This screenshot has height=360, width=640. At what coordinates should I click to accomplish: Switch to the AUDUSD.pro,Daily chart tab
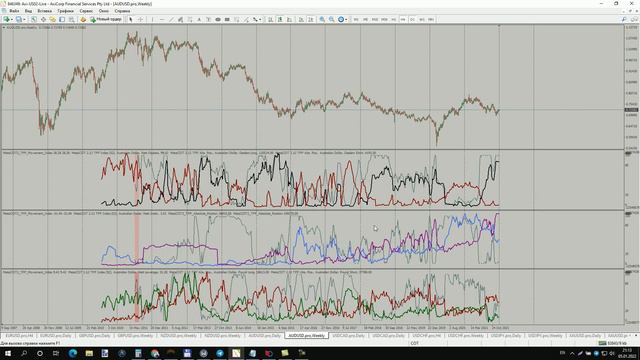[265, 336]
